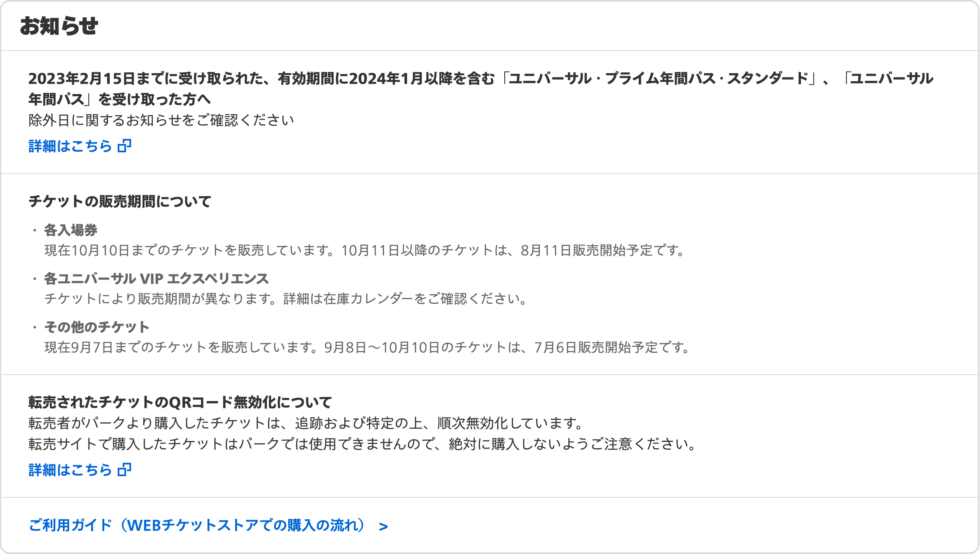Click warning about 転売サイト purchased tickets
The height and width of the screenshot is (554, 980).
(x=363, y=444)
